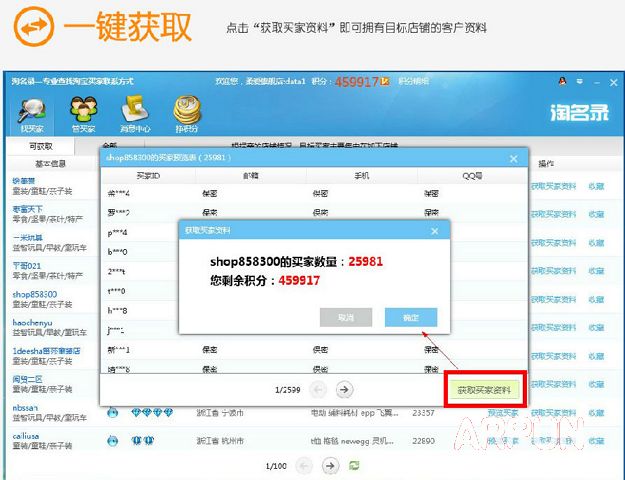This screenshot has height=480, width=625.
Task: Close the shop858300 buyer preview list window
Action: pyautogui.click(x=514, y=159)
